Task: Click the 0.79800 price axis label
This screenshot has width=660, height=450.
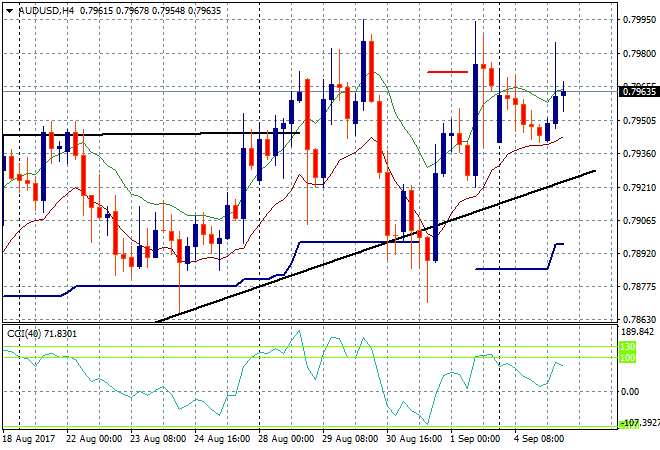Action: coord(639,54)
